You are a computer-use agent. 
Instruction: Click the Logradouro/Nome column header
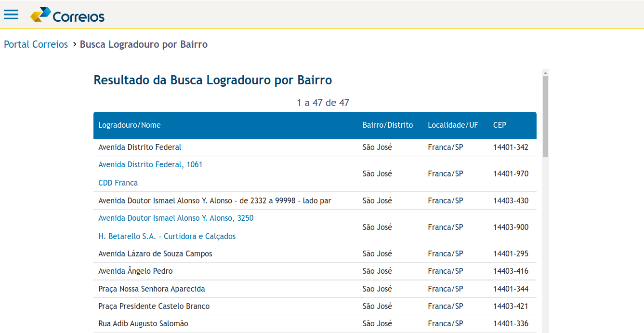[x=130, y=125]
